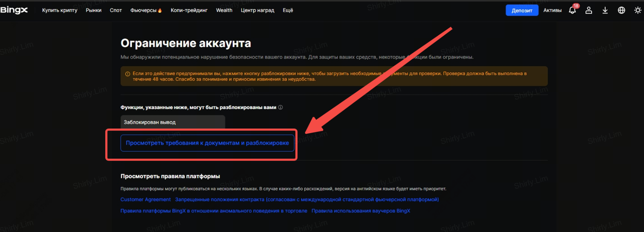Open the user profile icon
644x232 pixels.
[589, 10]
